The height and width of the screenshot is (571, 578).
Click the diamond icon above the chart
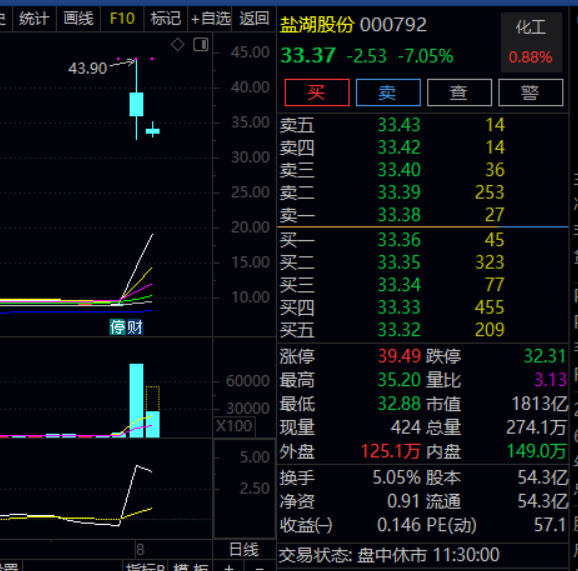pos(178,45)
